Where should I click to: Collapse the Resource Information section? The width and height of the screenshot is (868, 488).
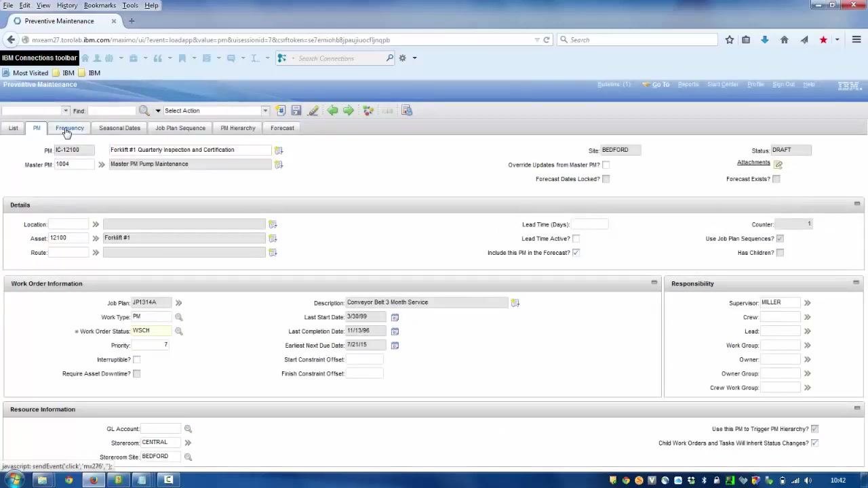click(857, 408)
